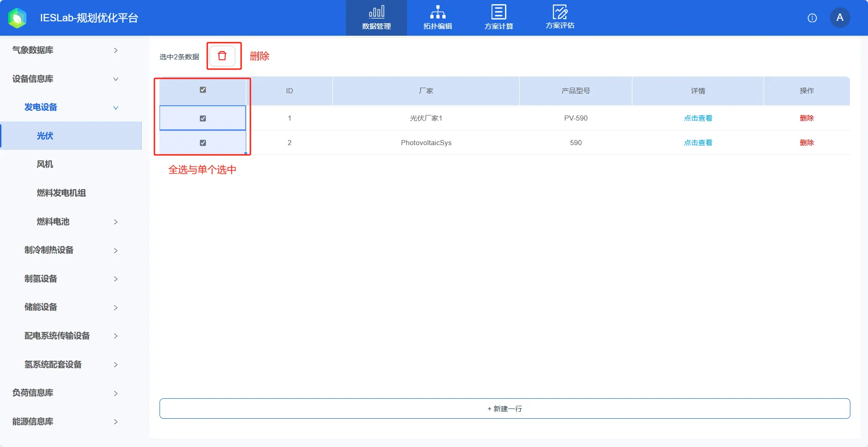
Task: Click the 详情 column header
Action: point(698,91)
